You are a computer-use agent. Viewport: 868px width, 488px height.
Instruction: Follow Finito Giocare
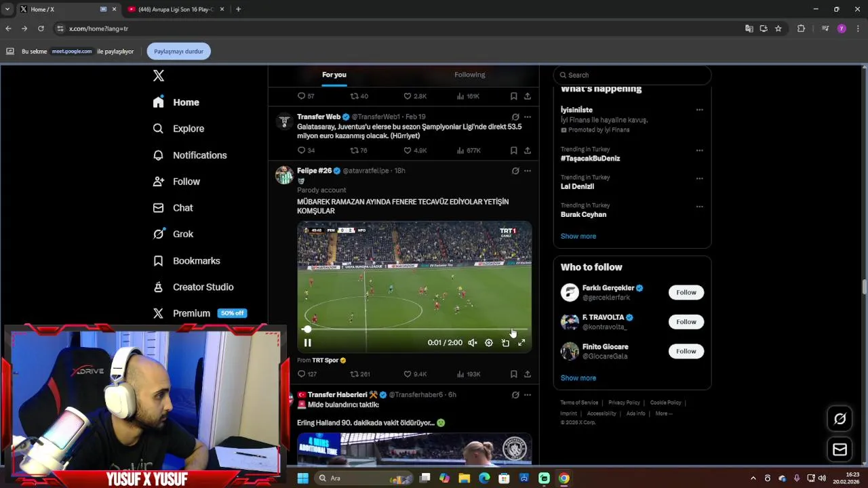coord(686,351)
